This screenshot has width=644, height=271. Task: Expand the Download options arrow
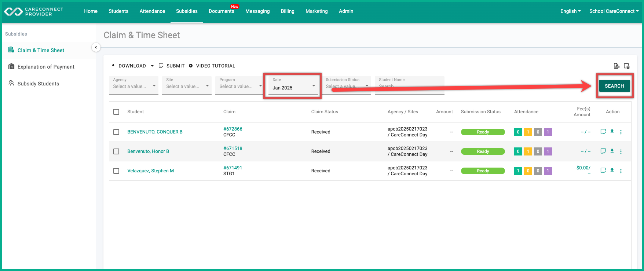pyautogui.click(x=152, y=66)
